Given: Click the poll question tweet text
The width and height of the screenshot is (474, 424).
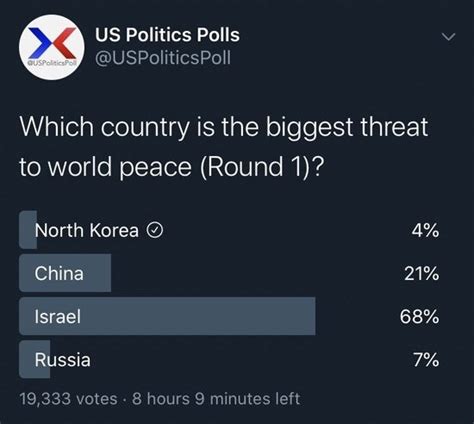Looking at the screenshot, I should [224, 147].
